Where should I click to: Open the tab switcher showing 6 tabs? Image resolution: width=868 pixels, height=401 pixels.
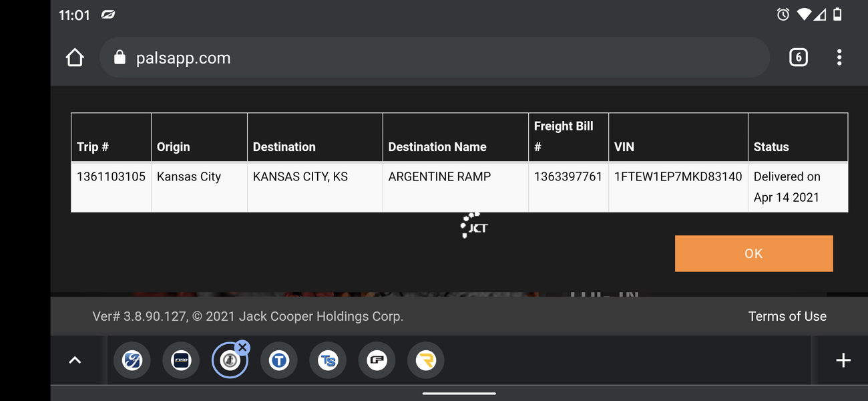[x=798, y=57]
